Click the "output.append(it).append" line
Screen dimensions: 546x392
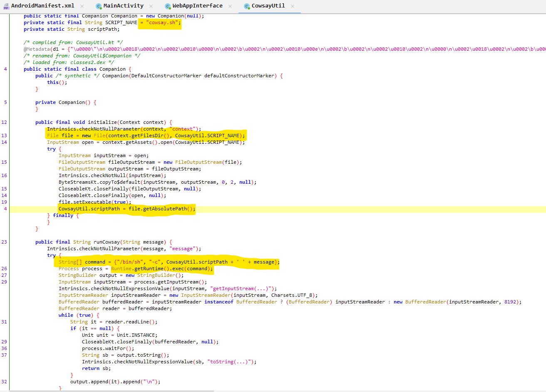click(x=115, y=382)
